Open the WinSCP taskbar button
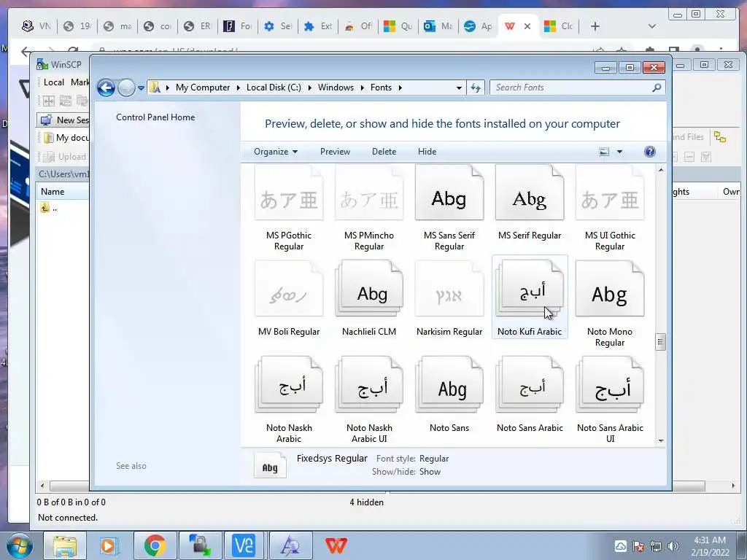The image size is (747, 560). click(200, 545)
